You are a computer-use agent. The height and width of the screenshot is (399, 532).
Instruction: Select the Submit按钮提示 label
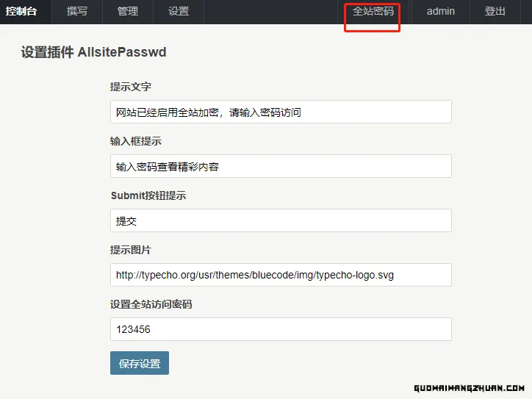(148, 195)
